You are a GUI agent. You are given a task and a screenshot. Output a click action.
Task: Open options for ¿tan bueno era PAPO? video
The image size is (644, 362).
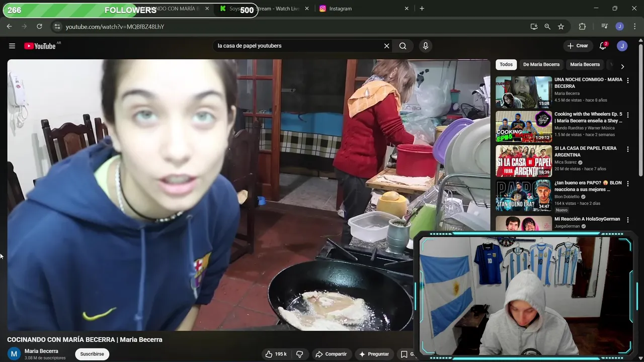click(x=628, y=184)
